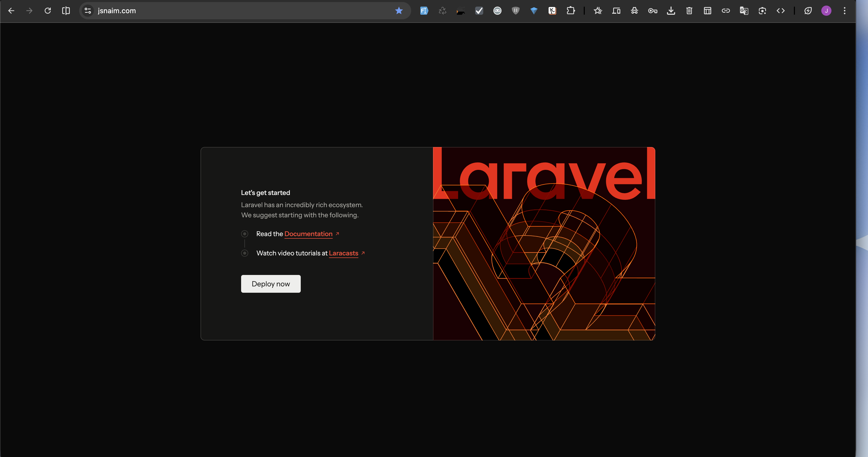Click the "Let's get started" heading
Image resolution: width=868 pixels, height=457 pixels.
[x=265, y=193]
